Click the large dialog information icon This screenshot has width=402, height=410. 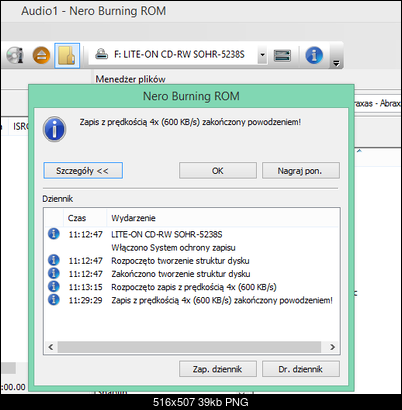tap(54, 129)
